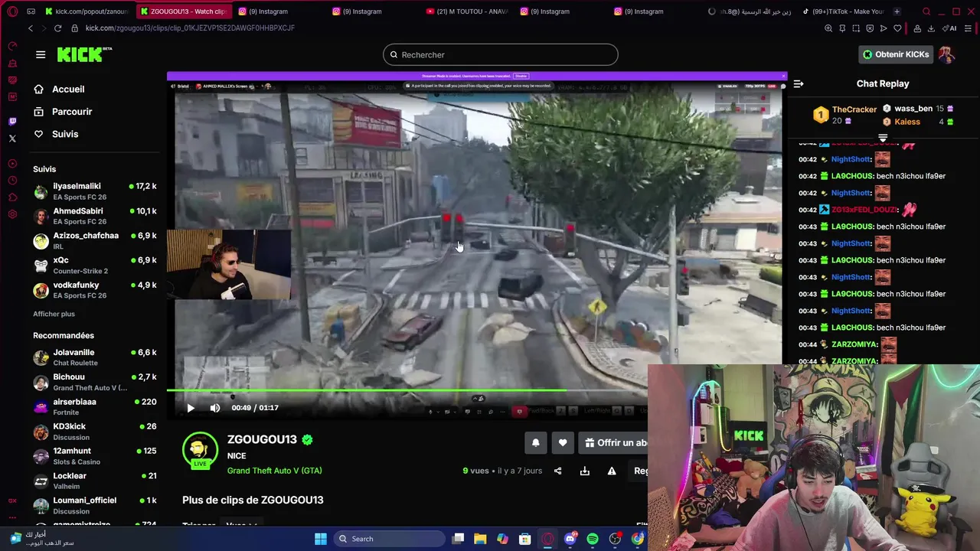Open Discord from taskbar
Image resolution: width=980 pixels, height=551 pixels.
pos(570,539)
